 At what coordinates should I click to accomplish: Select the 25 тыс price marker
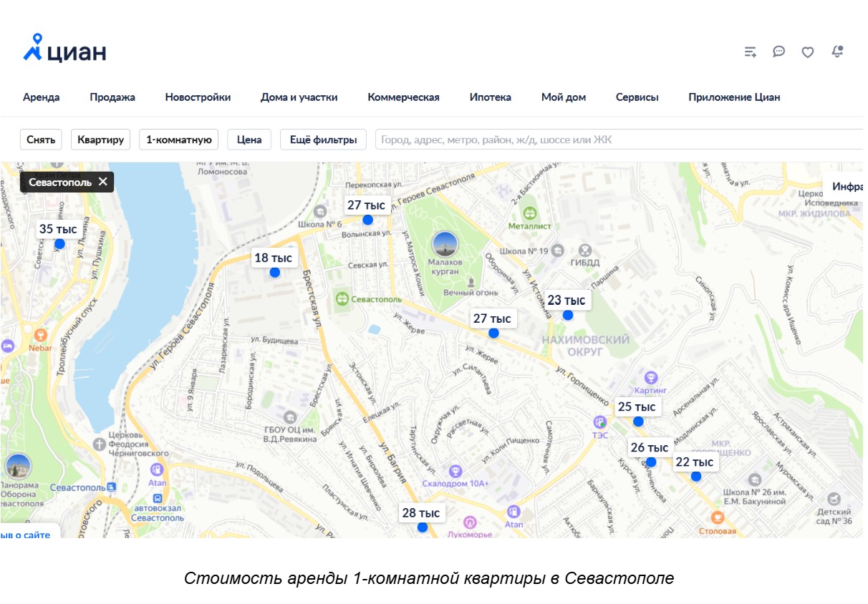point(637,406)
